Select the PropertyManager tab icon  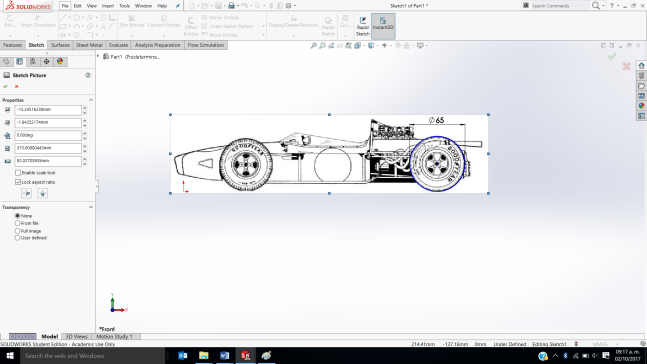click(19, 61)
